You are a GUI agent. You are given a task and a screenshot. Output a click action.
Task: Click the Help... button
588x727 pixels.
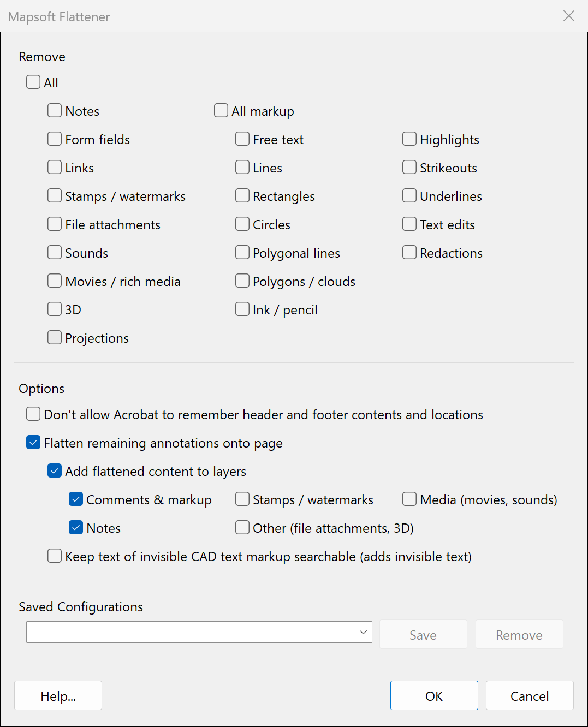coord(58,695)
